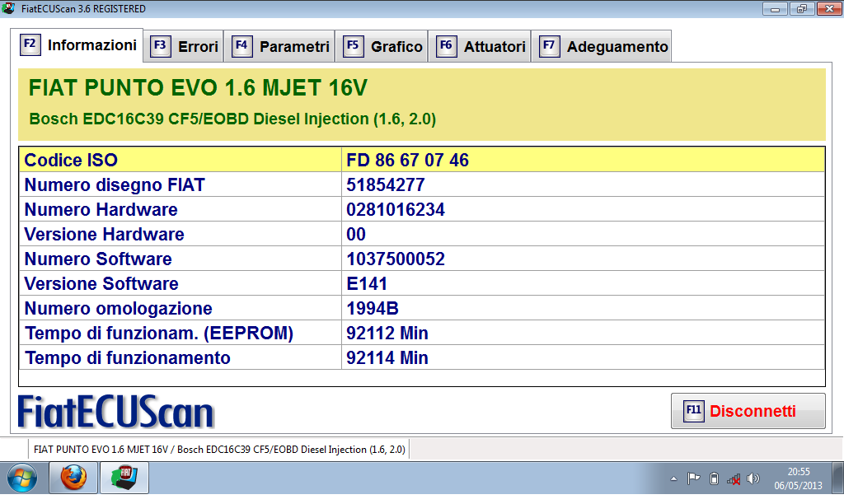The height and width of the screenshot is (504, 844).
Task: Select the Versione Hardware value 00
Action: pos(356,234)
